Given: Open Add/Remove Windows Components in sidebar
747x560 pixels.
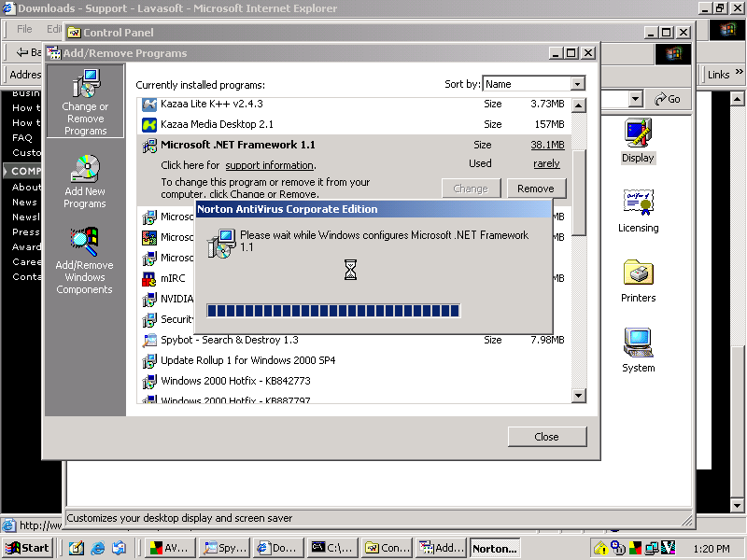Looking at the screenshot, I should (x=84, y=261).
